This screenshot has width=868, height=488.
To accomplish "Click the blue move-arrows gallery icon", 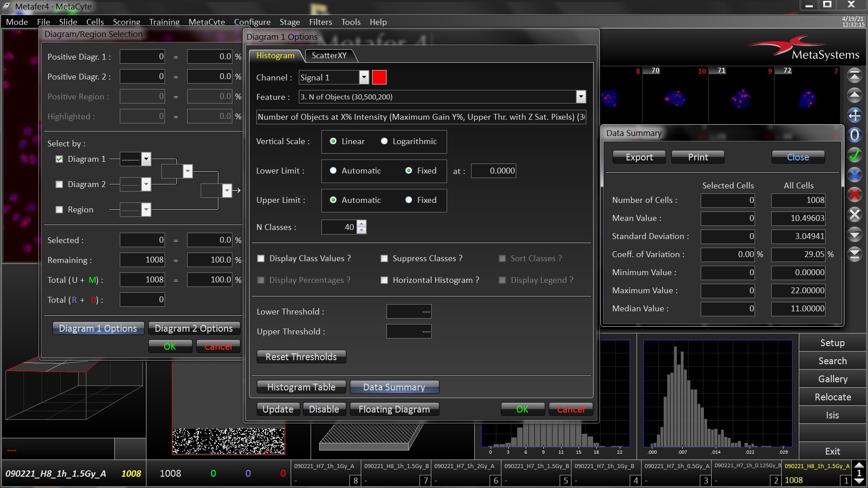I will (x=854, y=115).
